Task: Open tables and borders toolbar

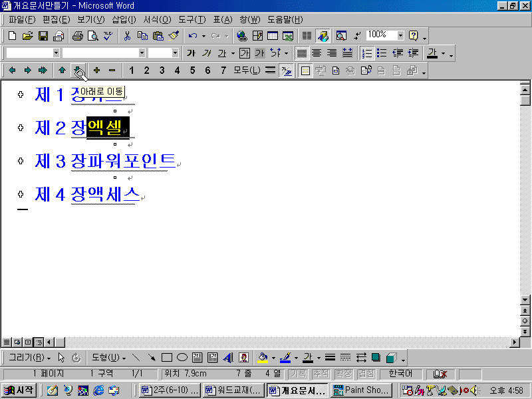Action: tap(257, 36)
